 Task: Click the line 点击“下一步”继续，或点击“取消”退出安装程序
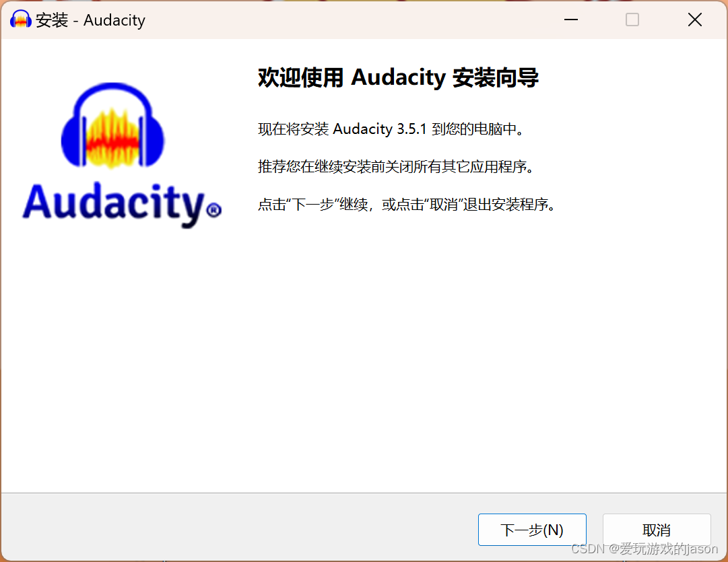coord(407,204)
